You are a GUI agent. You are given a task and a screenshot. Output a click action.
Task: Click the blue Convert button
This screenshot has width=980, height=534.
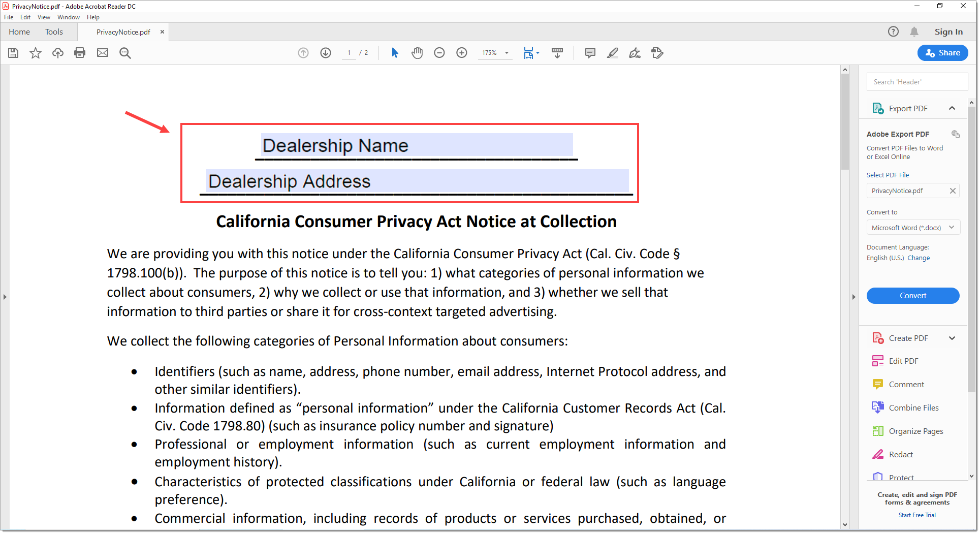coord(913,296)
